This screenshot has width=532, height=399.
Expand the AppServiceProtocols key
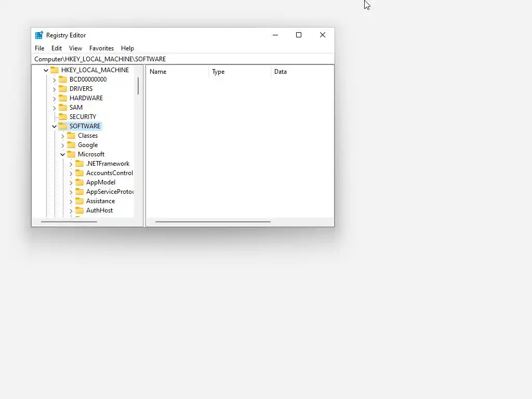coord(71,192)
